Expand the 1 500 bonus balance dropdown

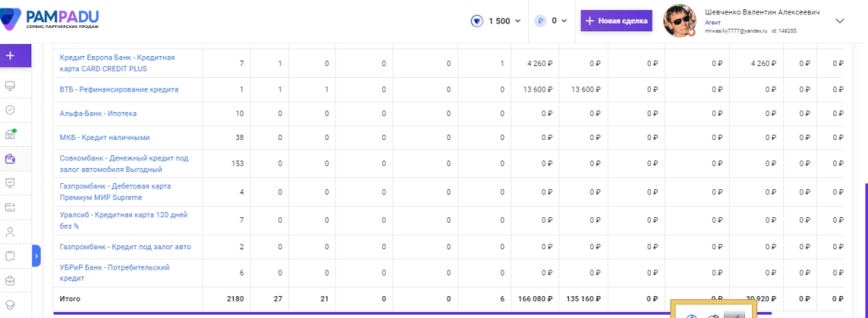point(495,21)
